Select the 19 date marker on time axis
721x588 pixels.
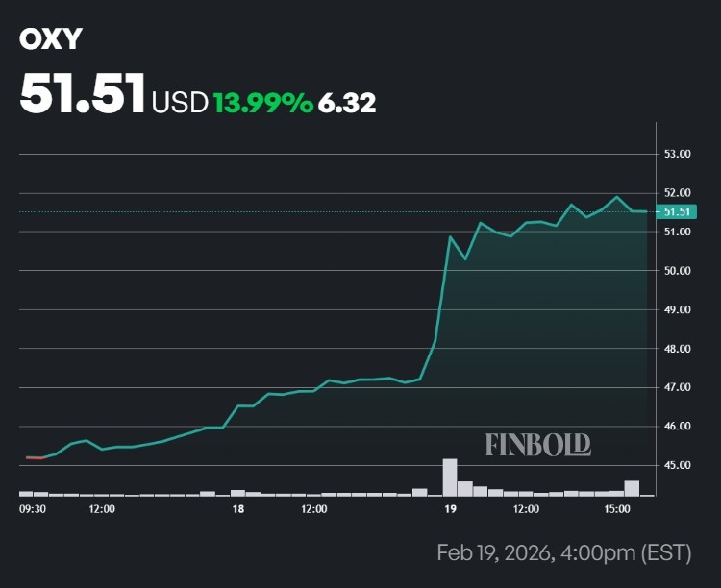pyautogui.click(x=449, y=508)
